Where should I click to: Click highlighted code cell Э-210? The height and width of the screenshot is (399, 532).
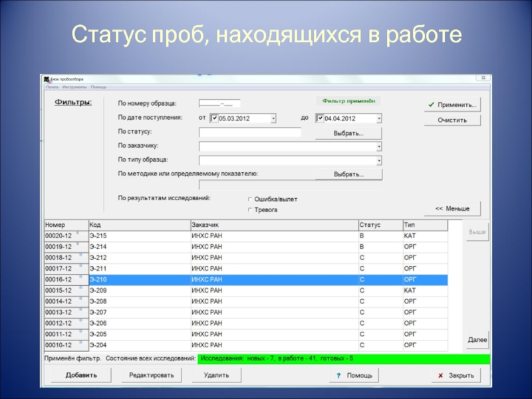(x=140, y=279)
